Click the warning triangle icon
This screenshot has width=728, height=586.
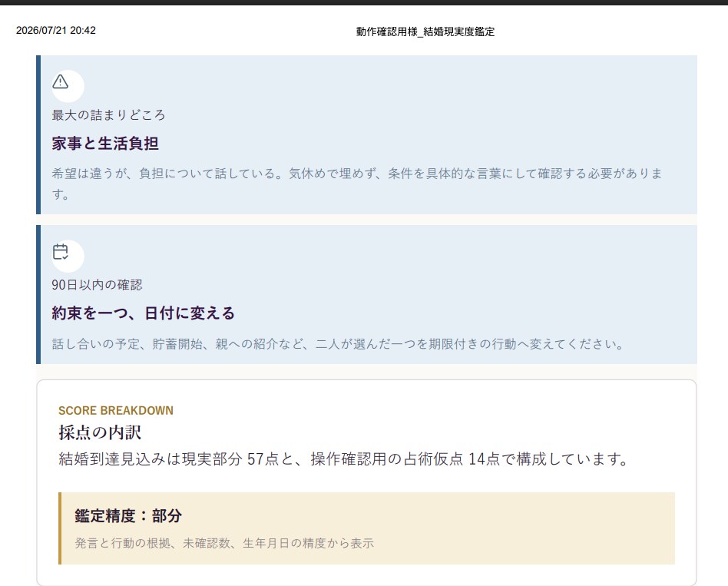(x=61, y=81)
